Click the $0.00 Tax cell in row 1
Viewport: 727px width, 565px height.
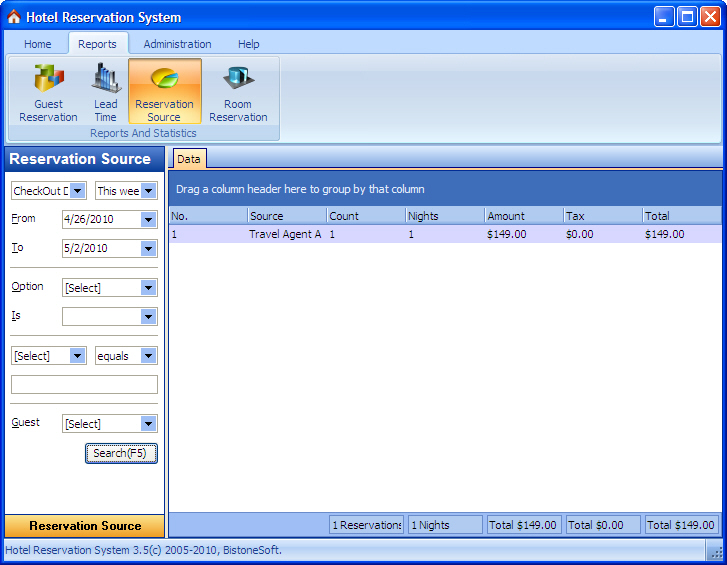click(603, 234)
